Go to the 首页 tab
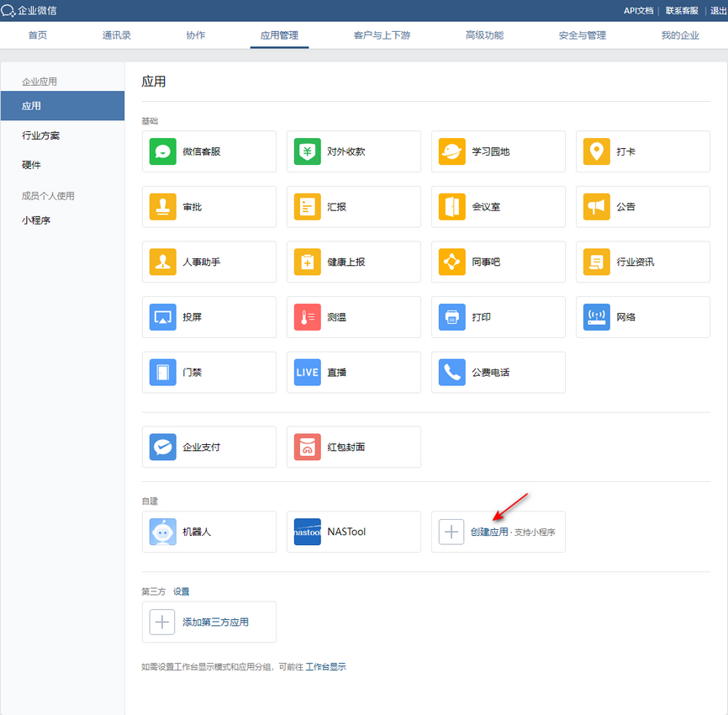Screen dimensions: 728x715 click(x=38, y=35)
